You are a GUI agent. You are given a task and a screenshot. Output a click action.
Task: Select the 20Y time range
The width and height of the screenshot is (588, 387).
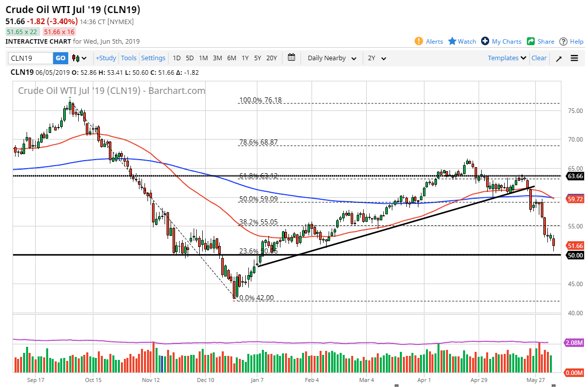tap(271, 58)
